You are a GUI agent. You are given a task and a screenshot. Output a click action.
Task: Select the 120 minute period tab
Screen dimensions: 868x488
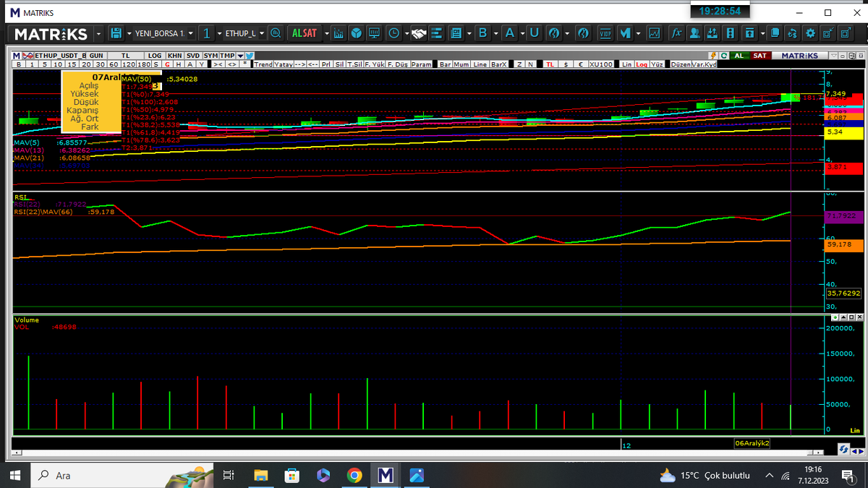pos(128,64)
